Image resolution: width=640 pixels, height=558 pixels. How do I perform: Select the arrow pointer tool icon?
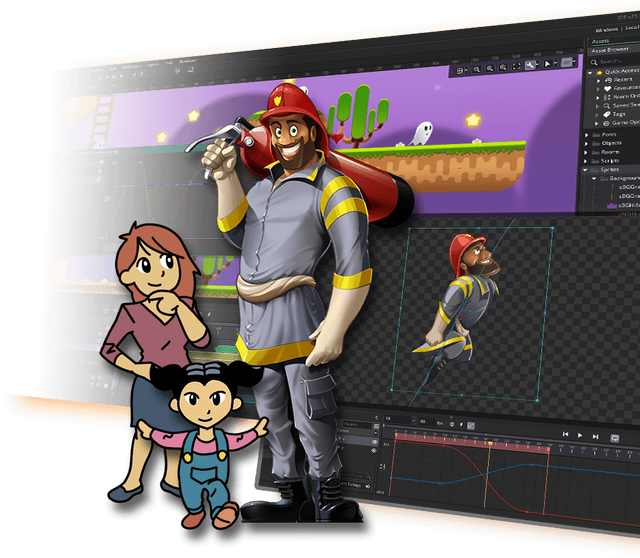[x=548, y=63]
